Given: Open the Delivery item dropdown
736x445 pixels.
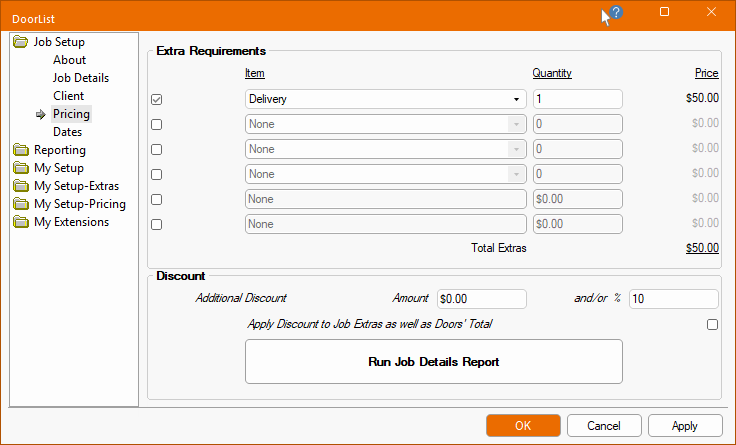Looking at the screenshot, I should click(x=516, y=100).
